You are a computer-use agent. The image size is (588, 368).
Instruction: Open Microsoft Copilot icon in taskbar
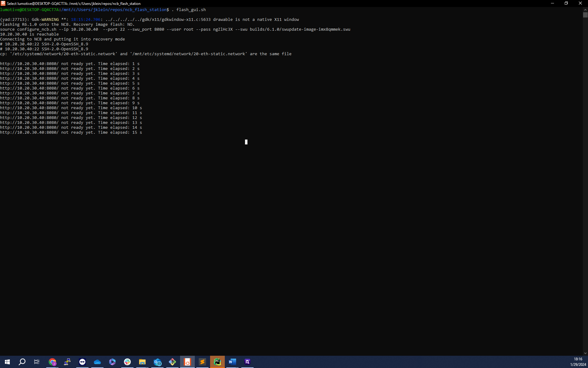click(112, 362)
